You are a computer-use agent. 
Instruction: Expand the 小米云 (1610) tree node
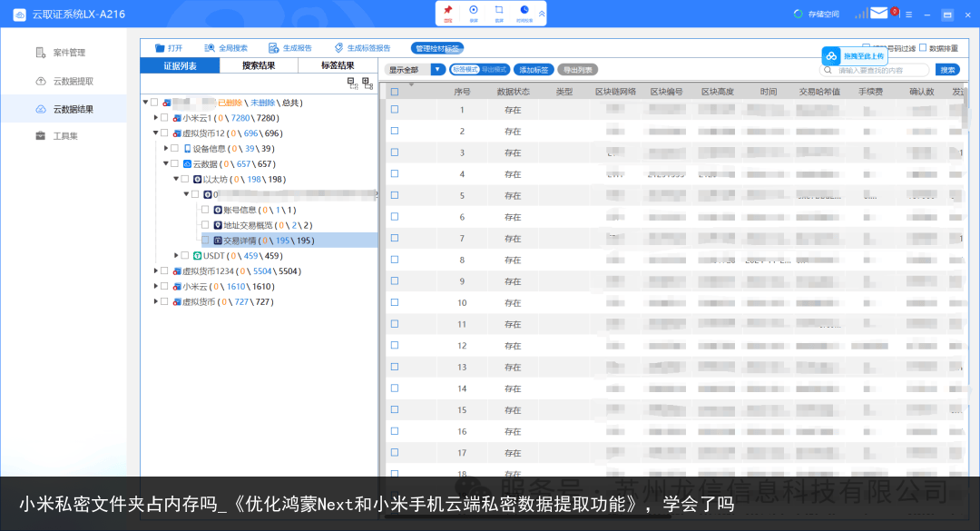click(x=156, y=286)
